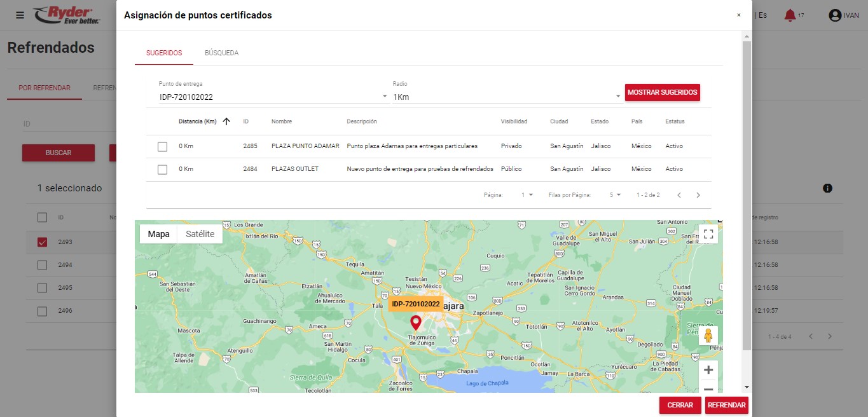Go to previous page of suggested points
The width and height of the screenshot is (868, 417).
click(679, 195)
